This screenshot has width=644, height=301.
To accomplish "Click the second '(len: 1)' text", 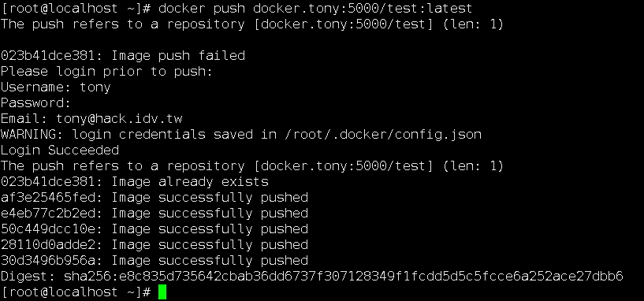I will click(472, 166).
